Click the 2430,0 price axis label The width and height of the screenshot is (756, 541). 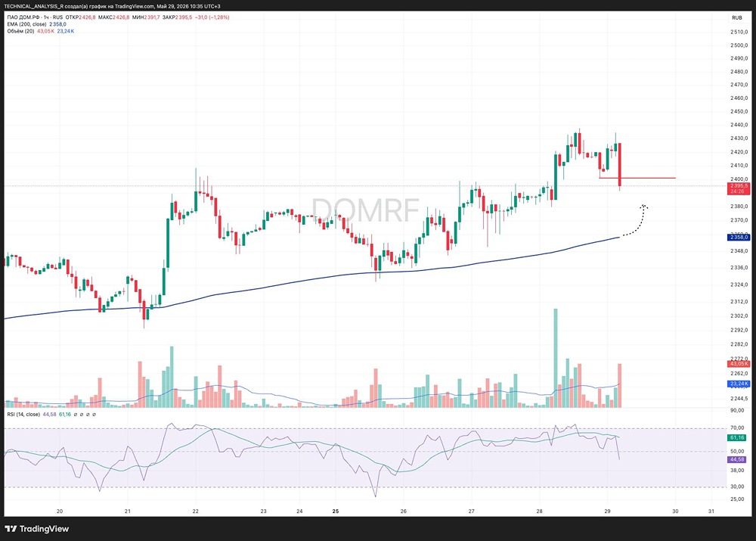click(x=739, y=138)
